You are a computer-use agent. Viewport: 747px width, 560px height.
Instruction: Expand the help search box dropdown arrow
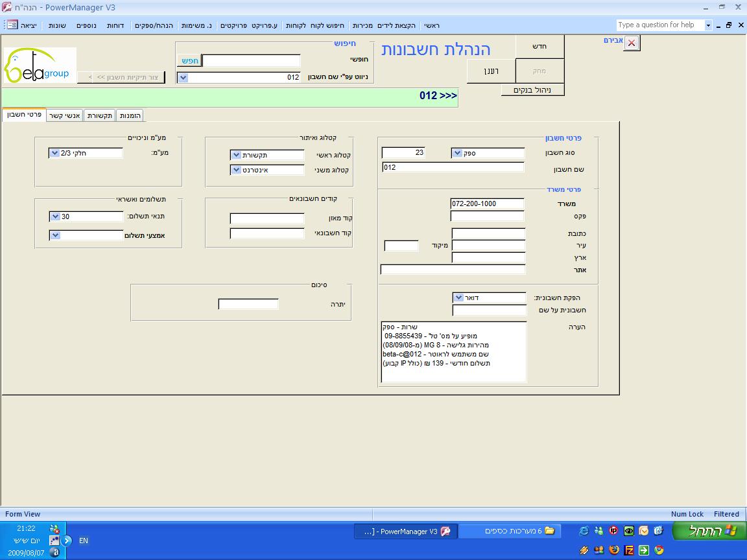click(x=708, y=25)
